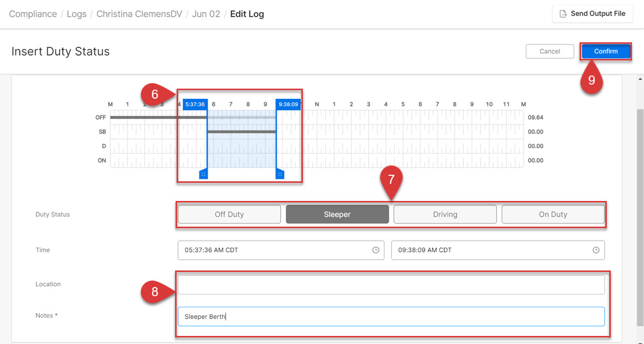The image size is (644, 344).
Task: Go to the Logs breadcrumb
Action: coord(76,14)
